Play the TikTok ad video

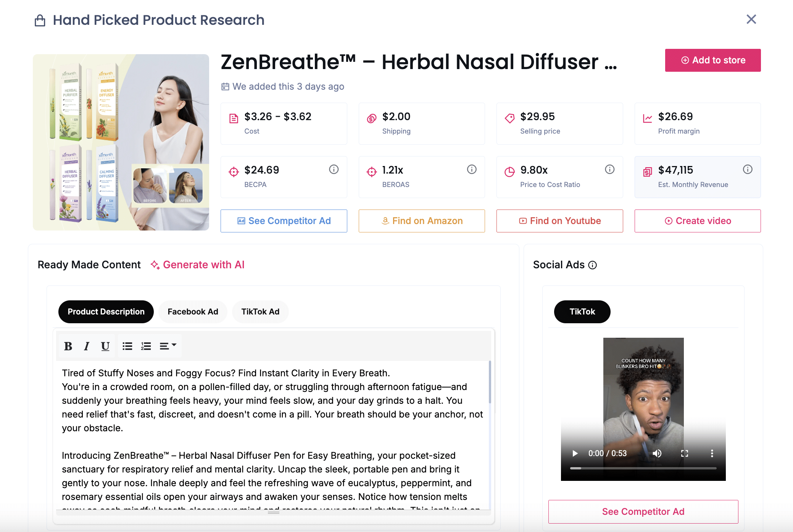tap(575, 453)
